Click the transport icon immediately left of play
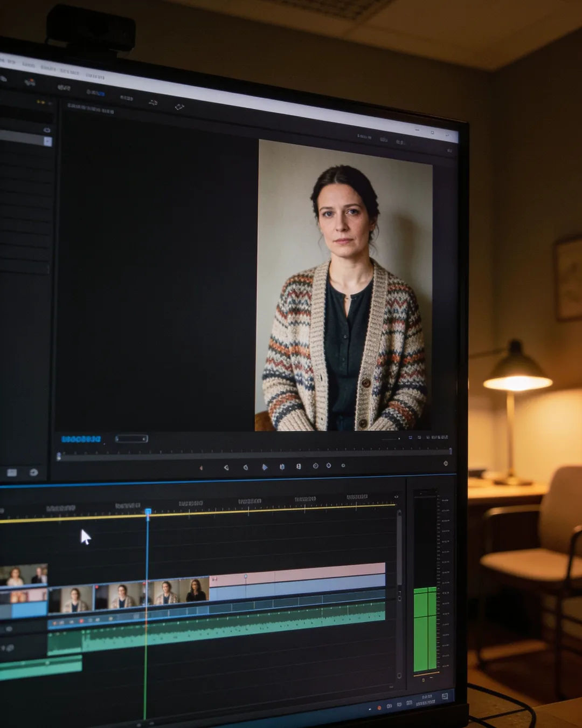The width and height of the screenshot is (582, 728). [x=246, y=467]
